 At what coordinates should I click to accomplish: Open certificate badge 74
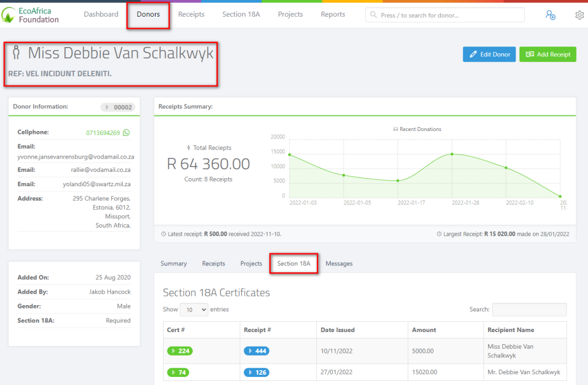click(x=178, y=372)
